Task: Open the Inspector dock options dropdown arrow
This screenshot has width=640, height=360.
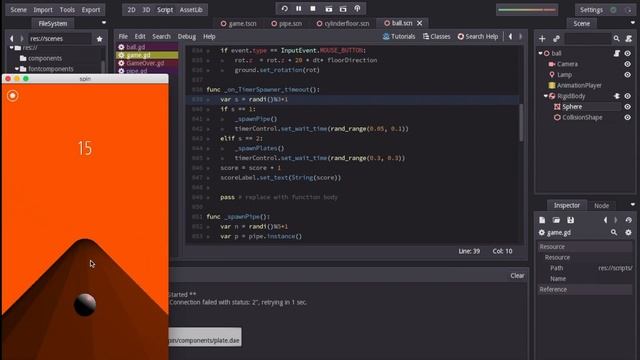Action: click(x=633, y=204)
